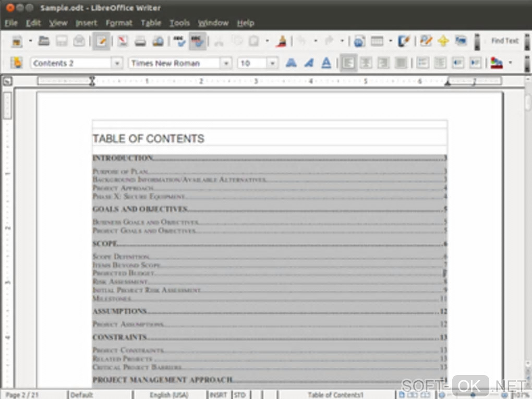Viewport: 532px width, 399px height.
Task: Open the Tools menu
Action: click(179, 23)
